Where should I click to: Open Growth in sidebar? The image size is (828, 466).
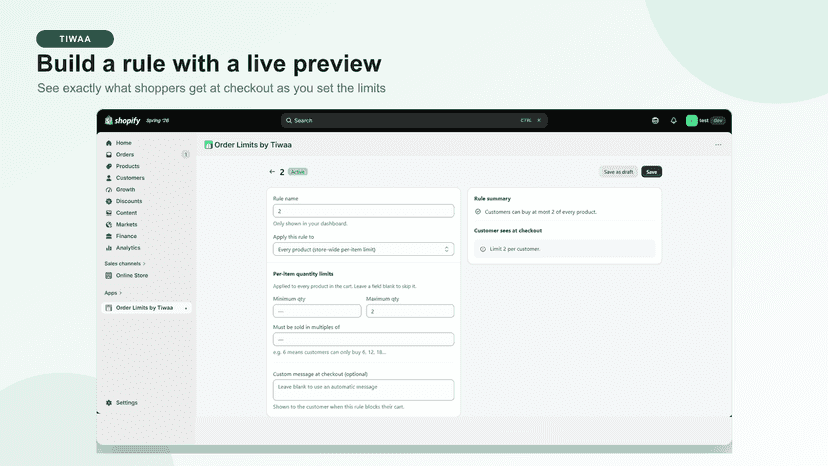pyautogui.click(x=126, y=190)
